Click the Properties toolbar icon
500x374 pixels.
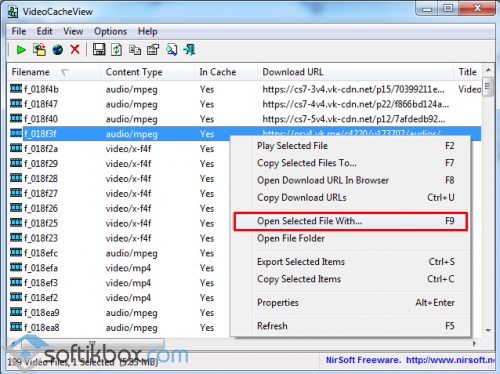(153, 50)
